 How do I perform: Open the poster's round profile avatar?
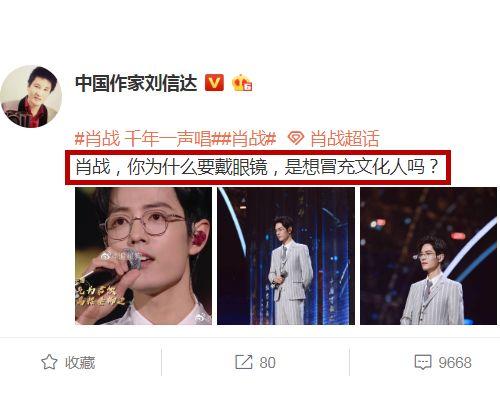coord(31,97)
